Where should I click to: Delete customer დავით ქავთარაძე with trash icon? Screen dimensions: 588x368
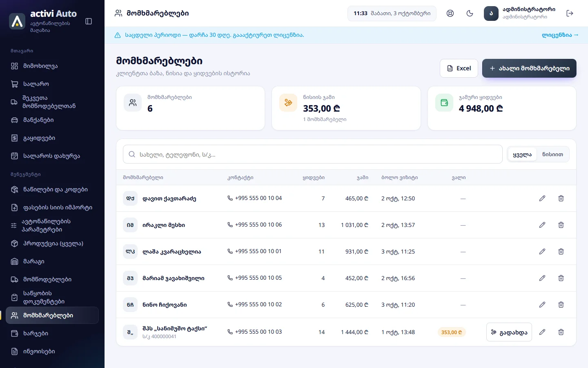(x=561, y=198)
